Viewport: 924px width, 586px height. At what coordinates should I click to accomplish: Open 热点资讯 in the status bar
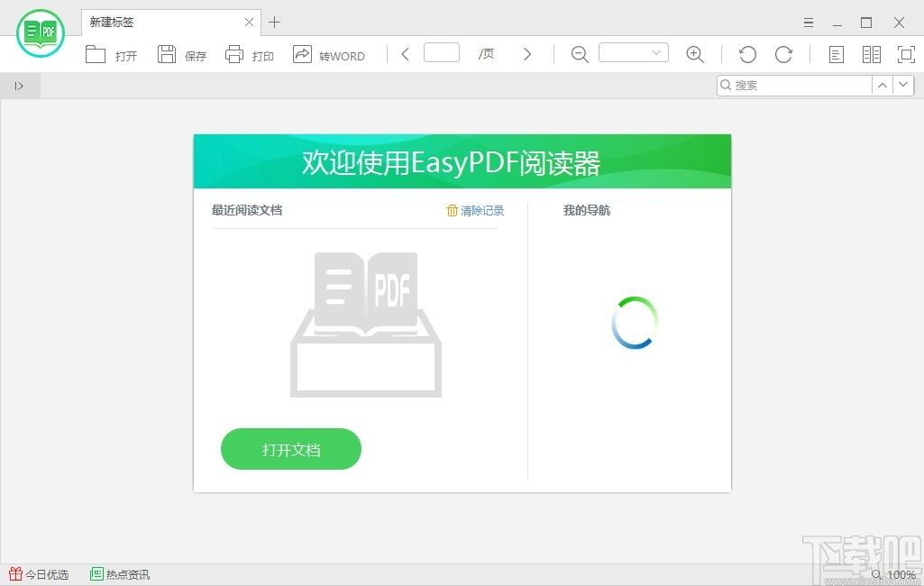point(120,574)
